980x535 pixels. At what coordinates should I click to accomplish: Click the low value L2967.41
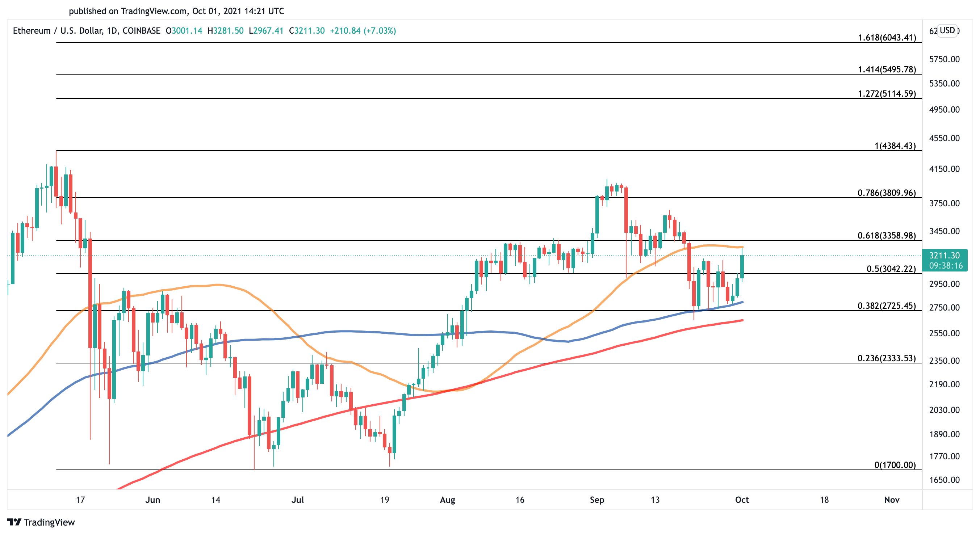pyautogui.click(x=266, y=31)
